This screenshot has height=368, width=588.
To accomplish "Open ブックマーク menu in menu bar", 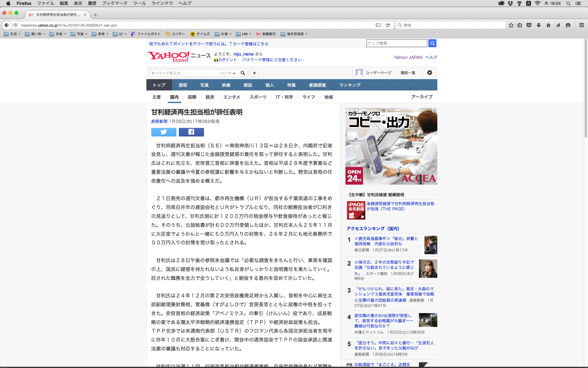I will coord(115,3).
